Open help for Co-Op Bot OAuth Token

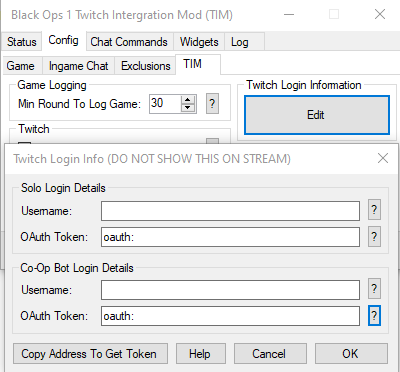pyautogui.click(x=374, y=315)
